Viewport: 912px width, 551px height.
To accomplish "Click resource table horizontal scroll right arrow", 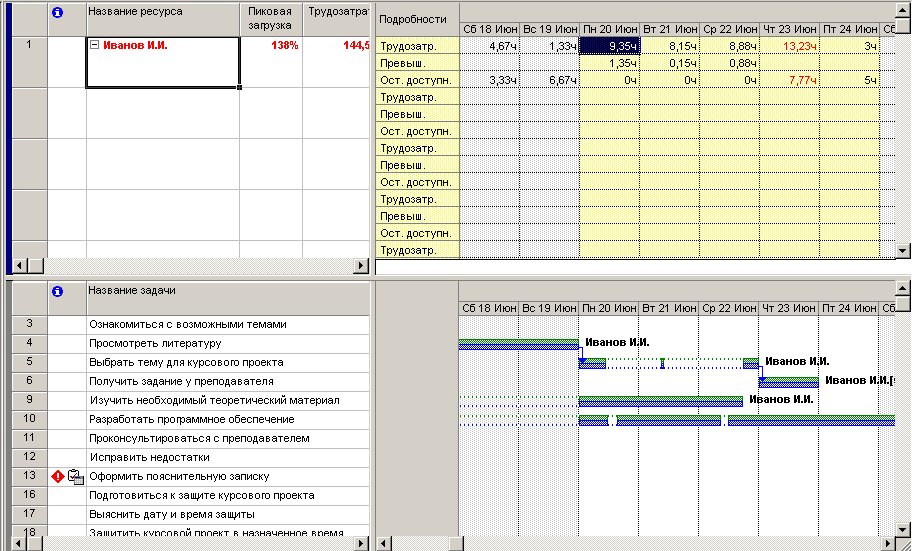I will (362, 266).
